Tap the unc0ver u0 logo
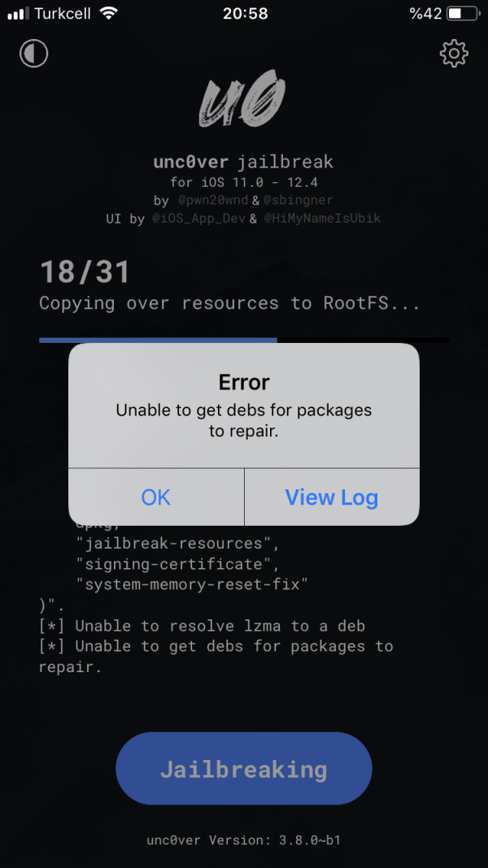This screenshot has height=868, width=488. (x=242, y=102)
